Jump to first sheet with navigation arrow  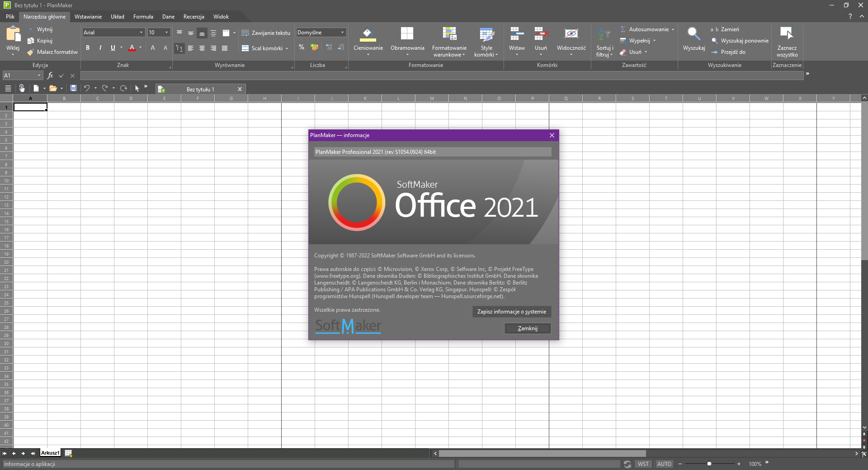pyautogui.click(x=5, y=453)
